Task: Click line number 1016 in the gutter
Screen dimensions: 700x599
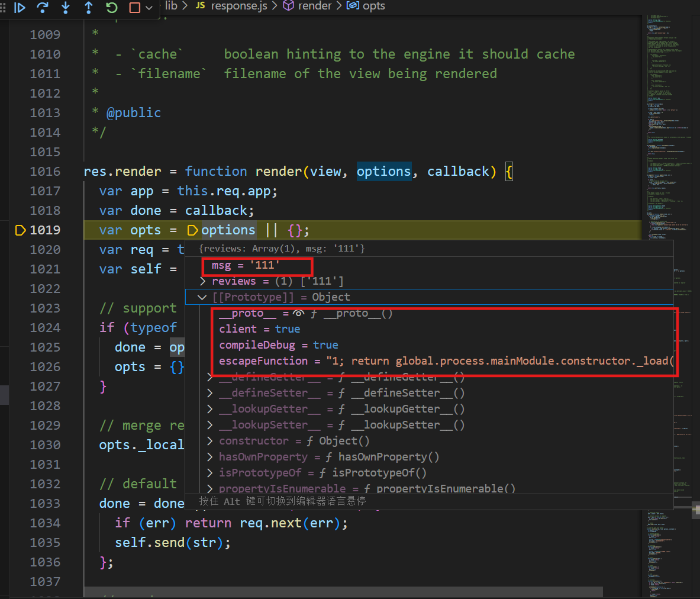Action: point(44,172)
